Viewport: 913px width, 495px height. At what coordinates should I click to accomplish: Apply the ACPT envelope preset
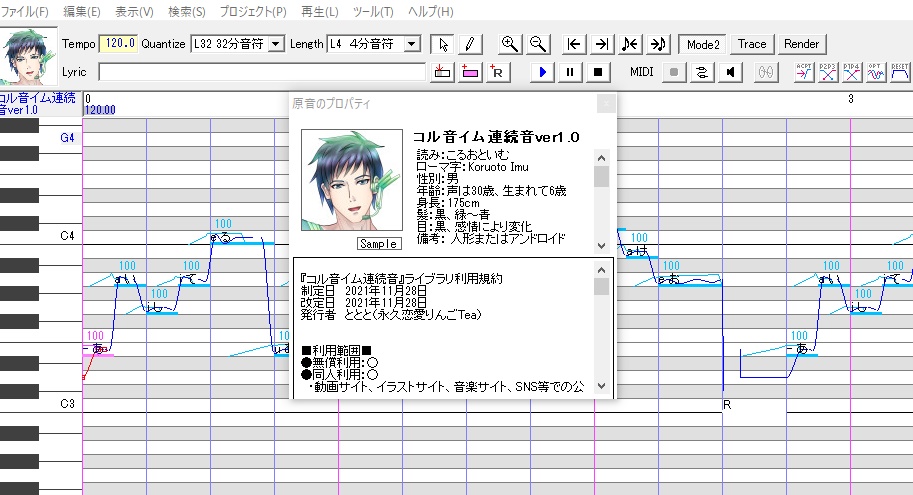coord(804,72)
